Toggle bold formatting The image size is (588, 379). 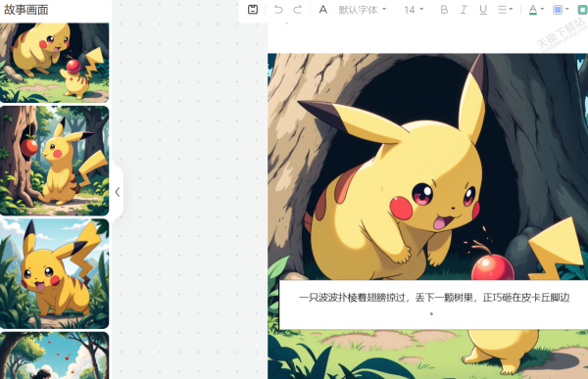pos(444,10)
